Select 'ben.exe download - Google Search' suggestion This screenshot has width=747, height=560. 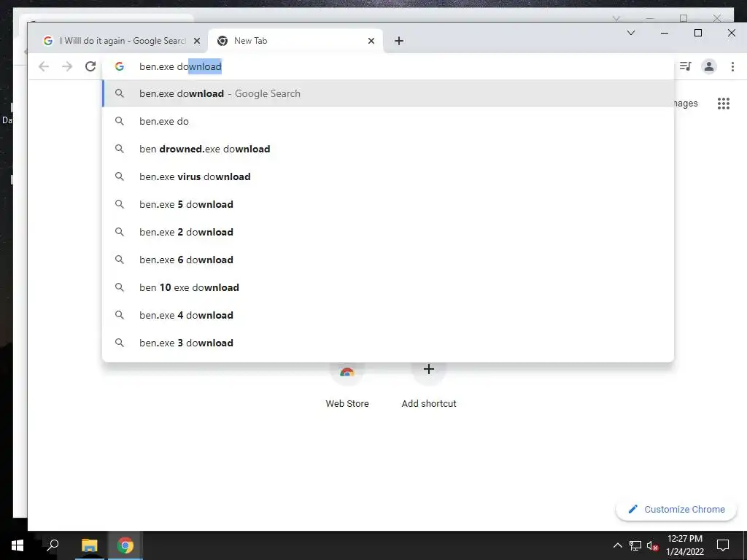(x=388, y=94)
